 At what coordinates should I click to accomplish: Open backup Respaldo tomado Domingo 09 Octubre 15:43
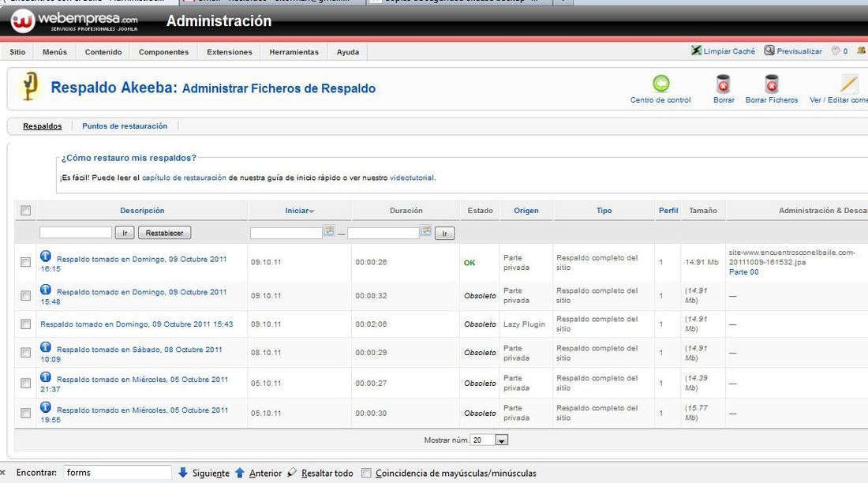coord(137,324)
